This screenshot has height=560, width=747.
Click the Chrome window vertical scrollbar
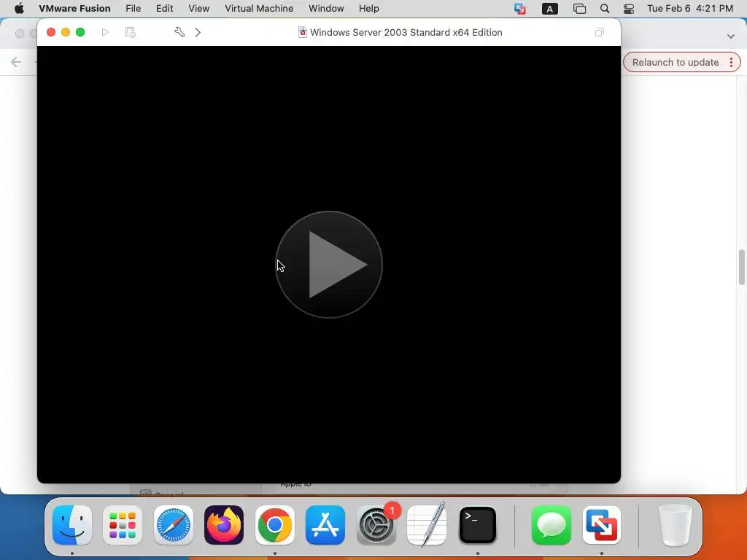pyautogui.click(x=742, y=267)
